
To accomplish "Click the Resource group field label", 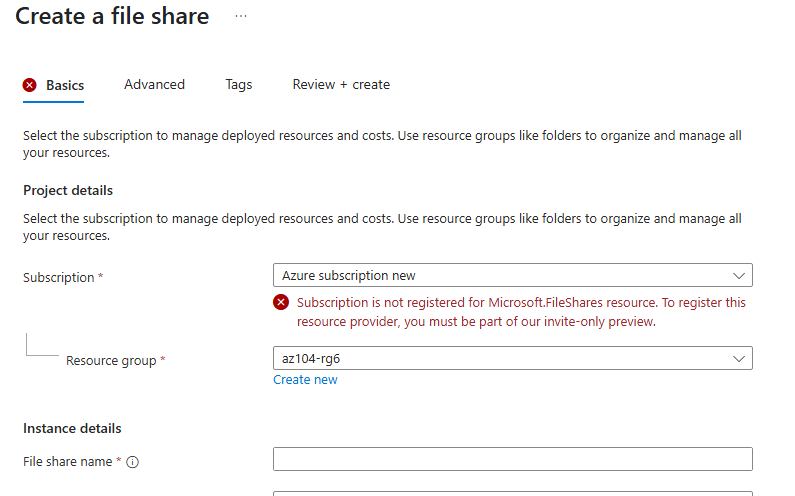I will click(x=110, y=360).
